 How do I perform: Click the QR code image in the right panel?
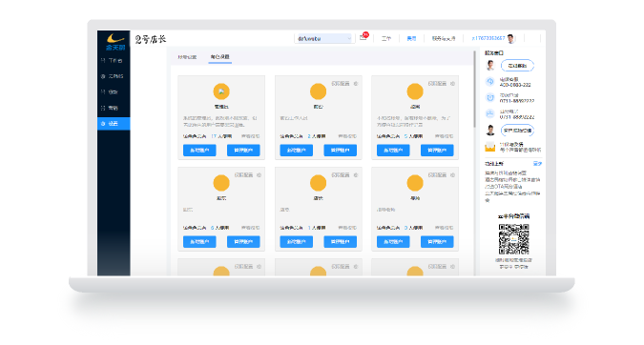513,239
